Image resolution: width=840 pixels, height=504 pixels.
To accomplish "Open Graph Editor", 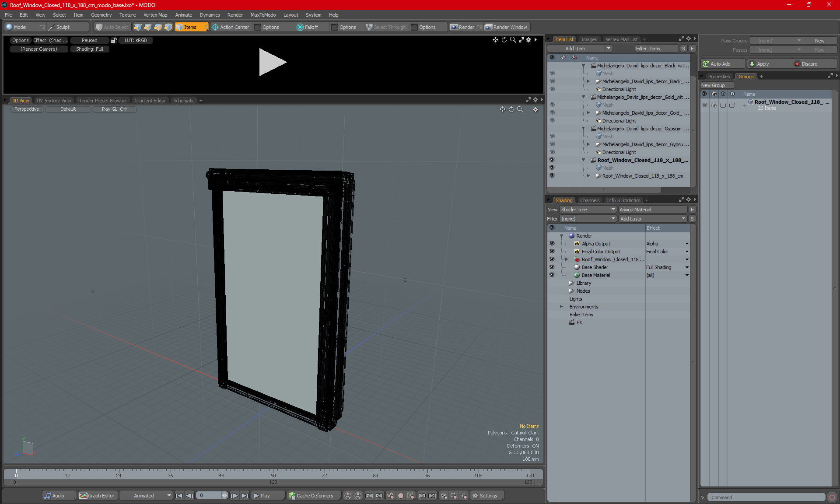I will (97, 496).
